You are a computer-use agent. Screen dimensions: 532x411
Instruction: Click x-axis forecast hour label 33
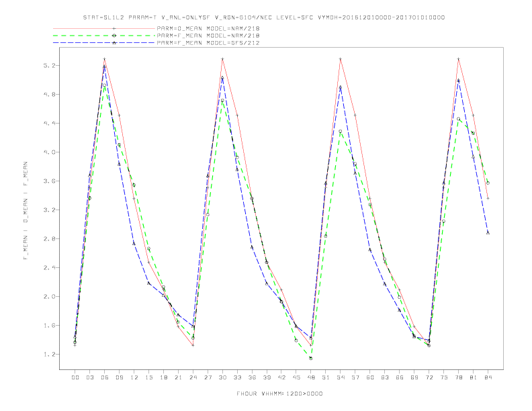tap(237, 377)
